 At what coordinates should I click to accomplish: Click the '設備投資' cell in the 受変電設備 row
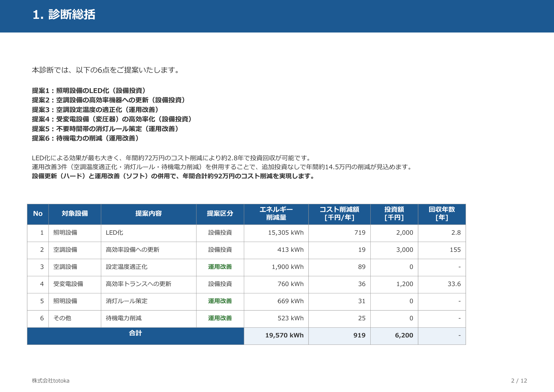(x=220, y=285)
